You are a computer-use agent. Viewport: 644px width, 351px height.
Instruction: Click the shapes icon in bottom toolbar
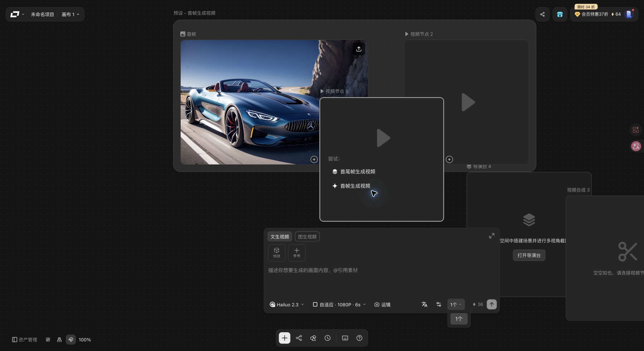tap(313, 338)
